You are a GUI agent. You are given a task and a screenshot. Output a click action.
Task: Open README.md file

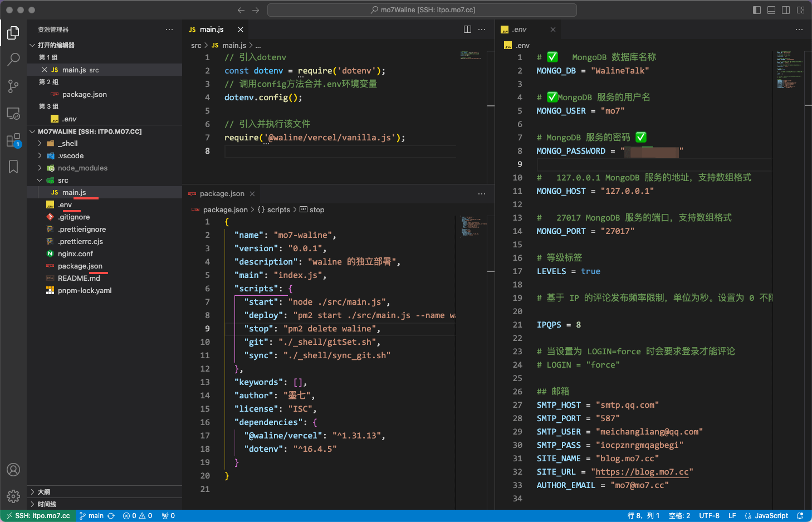[104, 279]
